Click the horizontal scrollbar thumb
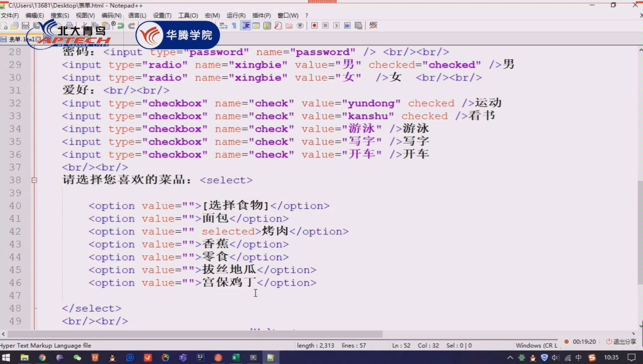 (x=195, y=334)
